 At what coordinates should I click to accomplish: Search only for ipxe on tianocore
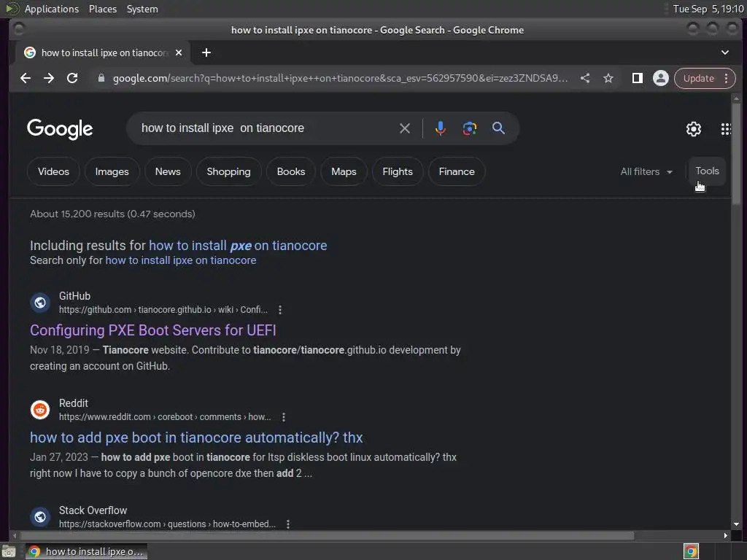(x=181, y=260)
